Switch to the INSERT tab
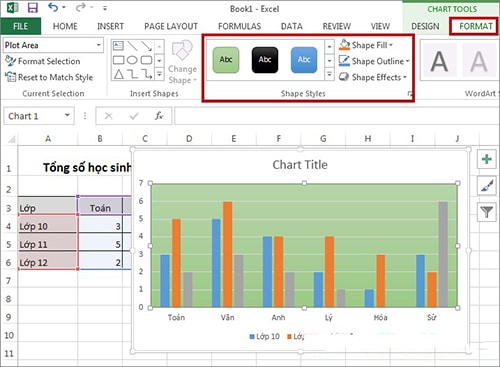 pos(110,26)
